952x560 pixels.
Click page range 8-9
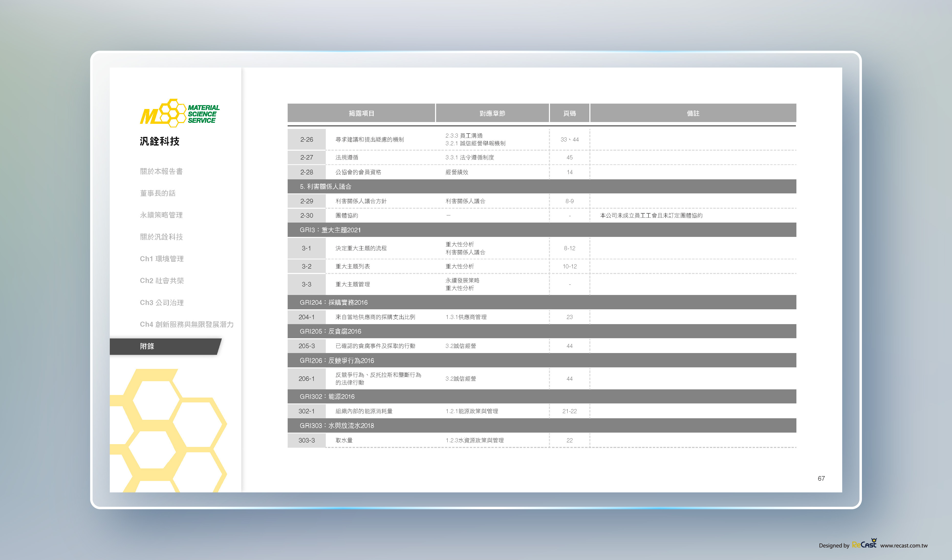point(569,201)
